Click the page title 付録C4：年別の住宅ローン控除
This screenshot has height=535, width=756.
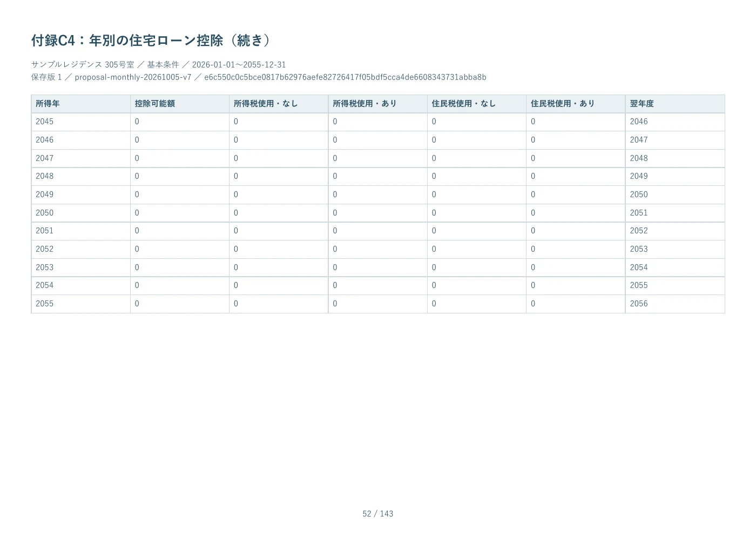(151, 41)
